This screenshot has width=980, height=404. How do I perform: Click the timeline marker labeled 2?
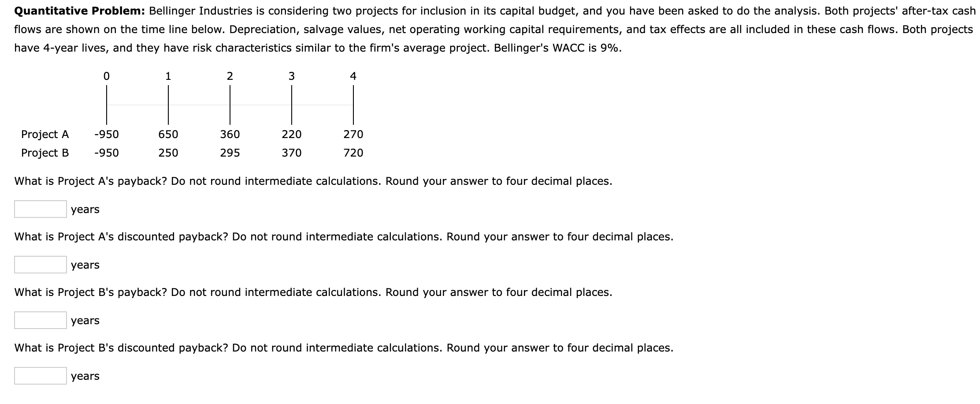[x=230, y=76]
